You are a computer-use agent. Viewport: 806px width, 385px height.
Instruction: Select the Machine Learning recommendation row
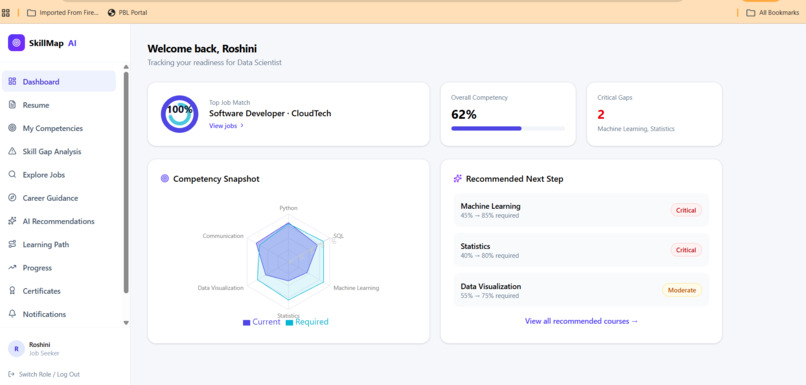click(581, 210)
